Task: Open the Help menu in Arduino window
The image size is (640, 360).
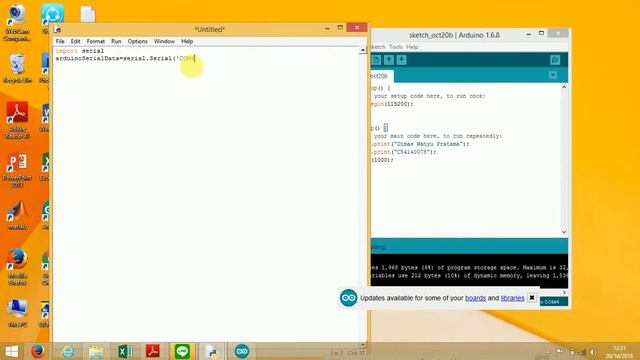Action: click(412, 47)
